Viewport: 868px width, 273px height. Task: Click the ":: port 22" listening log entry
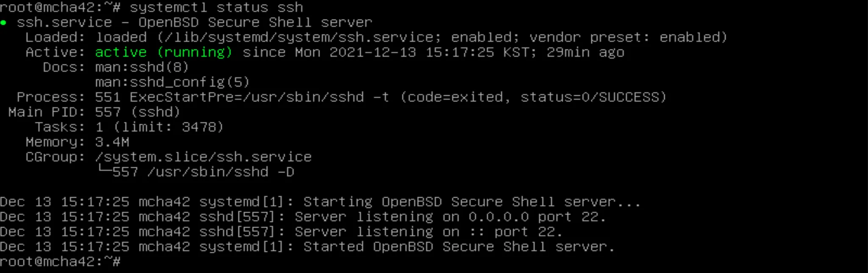click(515, 232)
